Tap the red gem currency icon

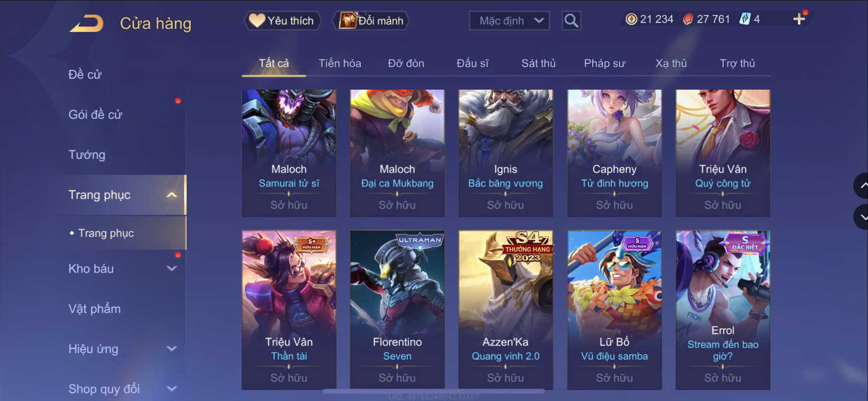pyautogui.click(x=687, y=19)
